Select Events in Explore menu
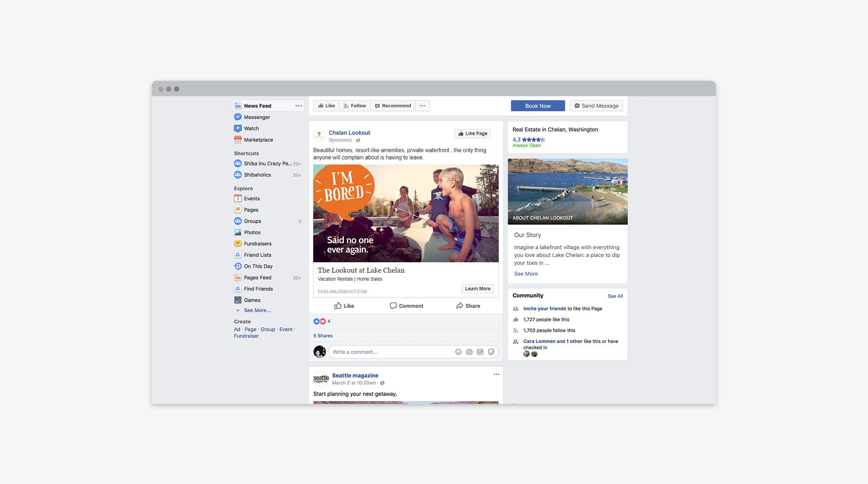The height and width of the screenshot is (484, 868). click(251, 199)
